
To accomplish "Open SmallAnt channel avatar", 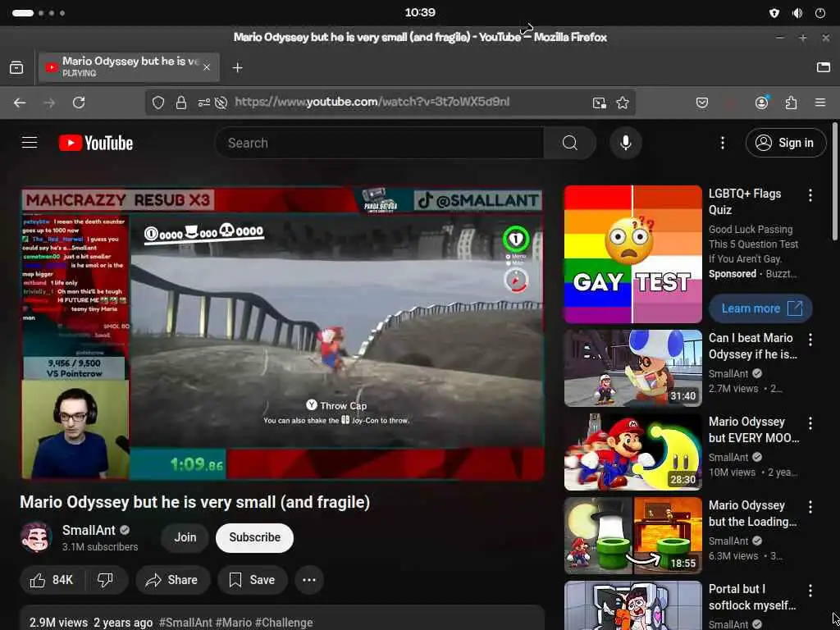I will coord(36,537).
